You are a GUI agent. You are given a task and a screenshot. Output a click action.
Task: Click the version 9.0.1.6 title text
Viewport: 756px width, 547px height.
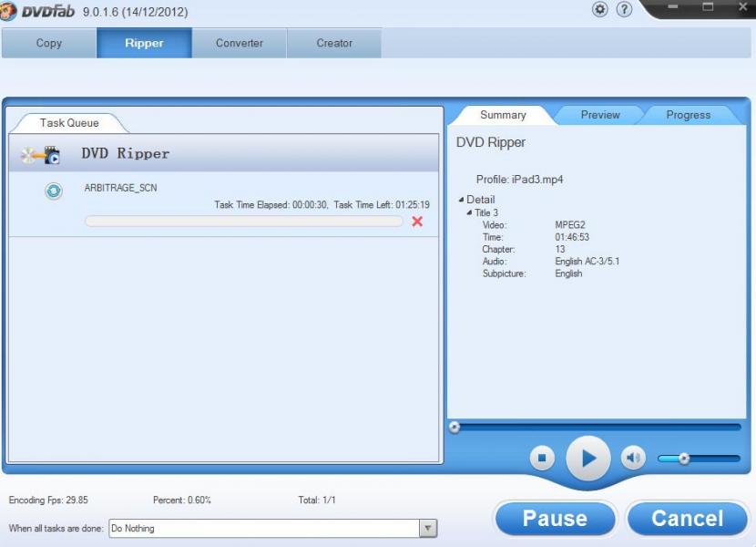[135, 12]
